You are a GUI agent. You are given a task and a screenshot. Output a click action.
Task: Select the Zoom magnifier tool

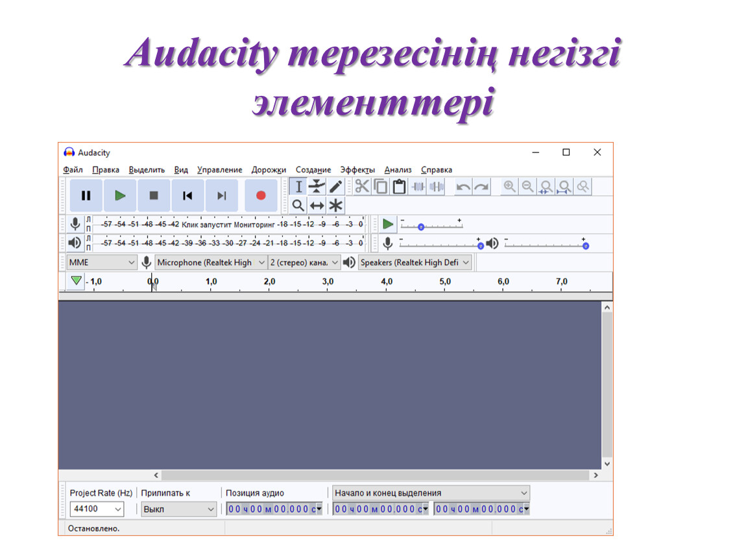click(x=298, y=205)
